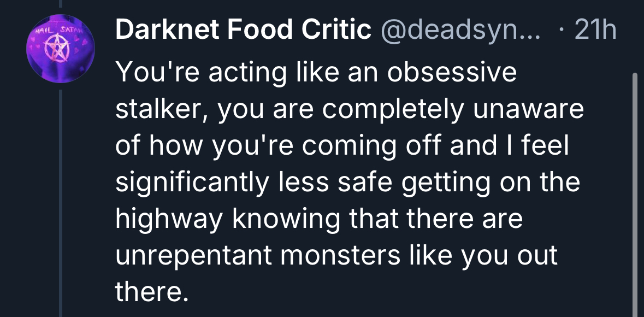Click the word "safe" in the tweet
Image resolution: width=644 pixels, height=317 pixels.
[370, 184]
